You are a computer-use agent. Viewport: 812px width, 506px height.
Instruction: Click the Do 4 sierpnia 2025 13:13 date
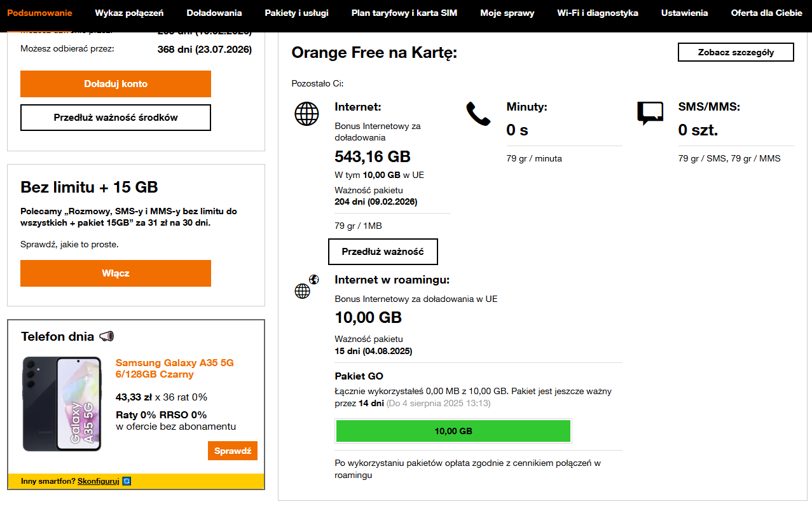pos(438,403)
